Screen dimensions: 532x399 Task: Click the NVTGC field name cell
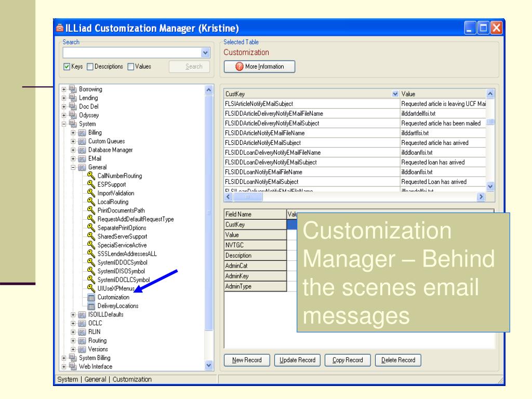255,245
